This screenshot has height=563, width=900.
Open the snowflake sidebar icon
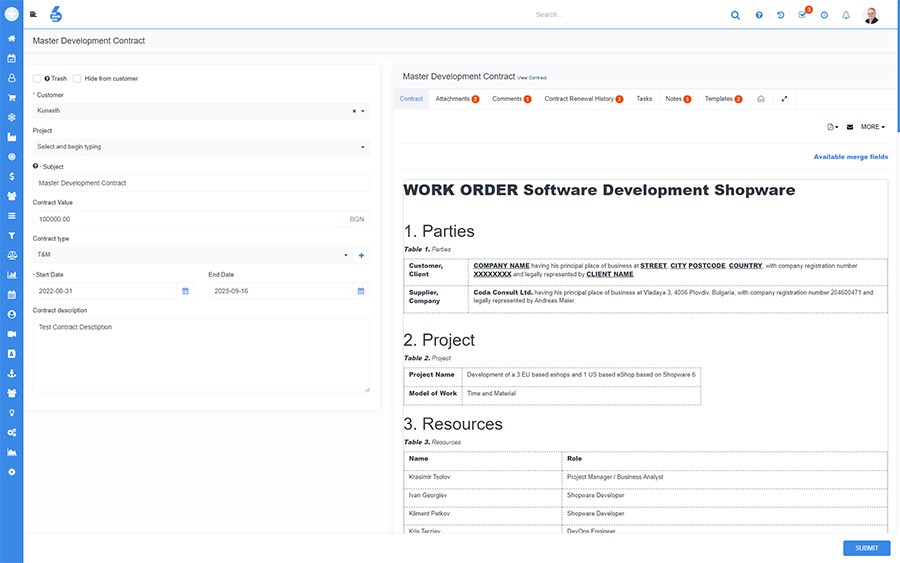[x=11, y=117]
